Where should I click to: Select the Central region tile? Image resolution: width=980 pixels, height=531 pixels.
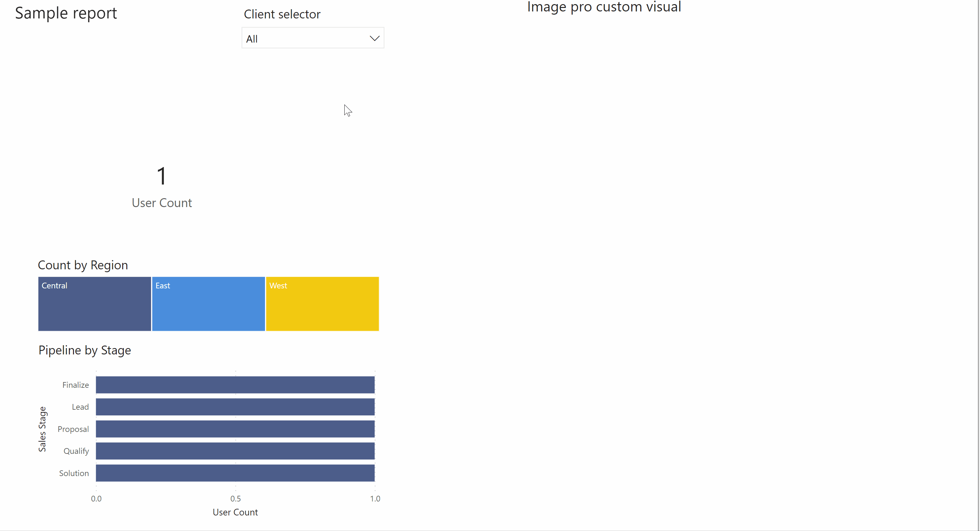pos(94,304)
